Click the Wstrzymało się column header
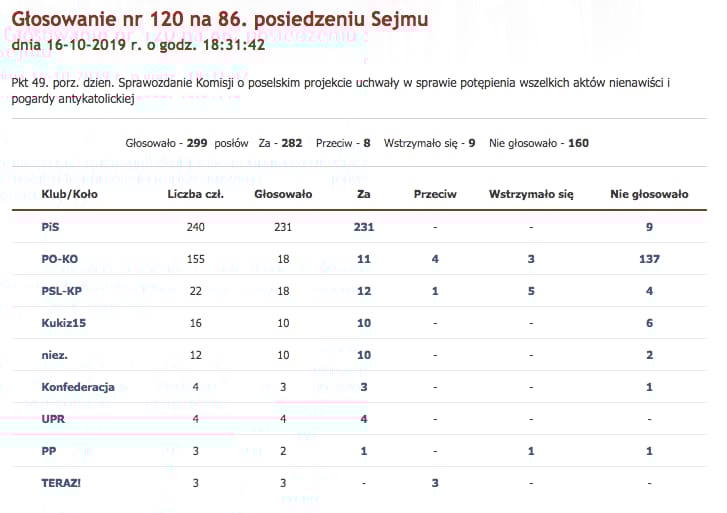The height and width of the screenshot is (513, 727). click(x=531, y=194)
